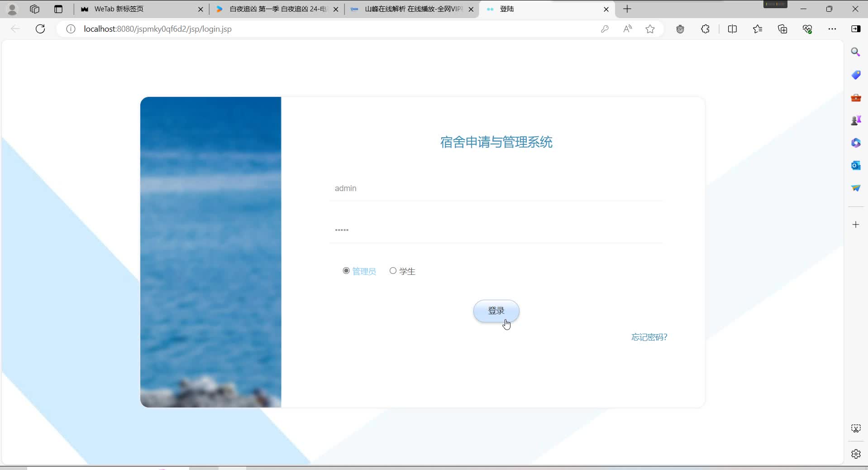Click the admin username input field
Screen dimensions: 868x470
coord(496,188)
